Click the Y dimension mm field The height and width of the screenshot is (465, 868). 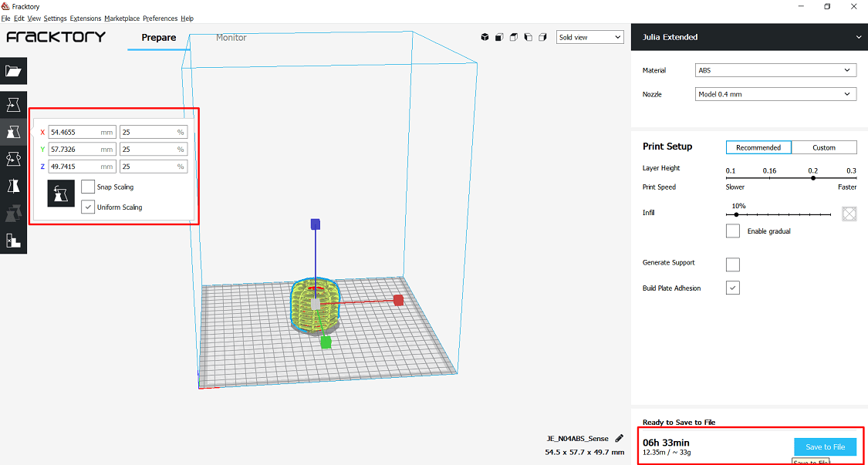[83, 150]
